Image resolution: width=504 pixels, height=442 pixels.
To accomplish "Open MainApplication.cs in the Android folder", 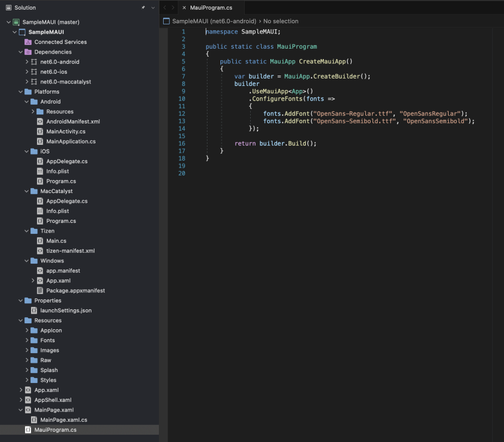I will pyautogui.click(x=71, y=141).
